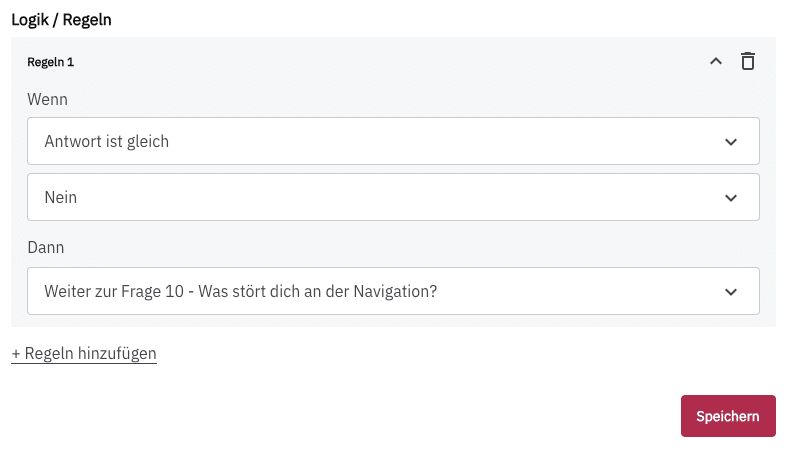Select the "Antwort ist gleich" text
This screenshot has width=808, height=468.
pyautogui.click(x=107, y=141)
